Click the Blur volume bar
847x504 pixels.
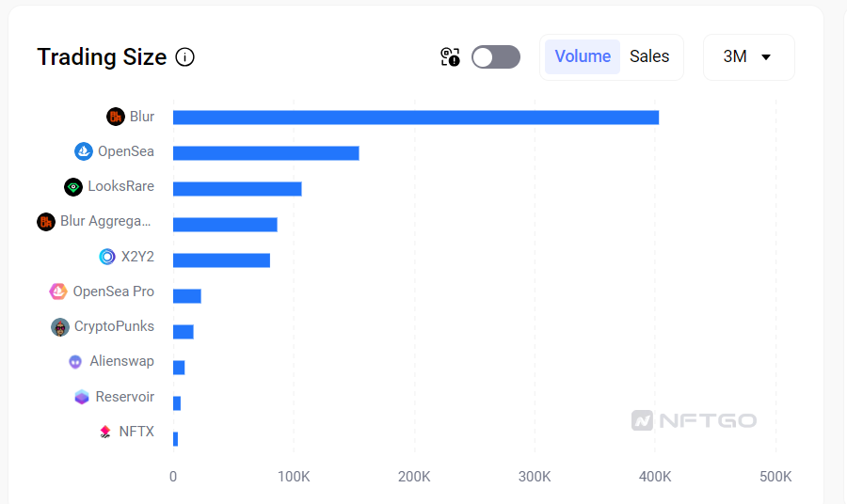pyautogui.click(x=415, y=118)
